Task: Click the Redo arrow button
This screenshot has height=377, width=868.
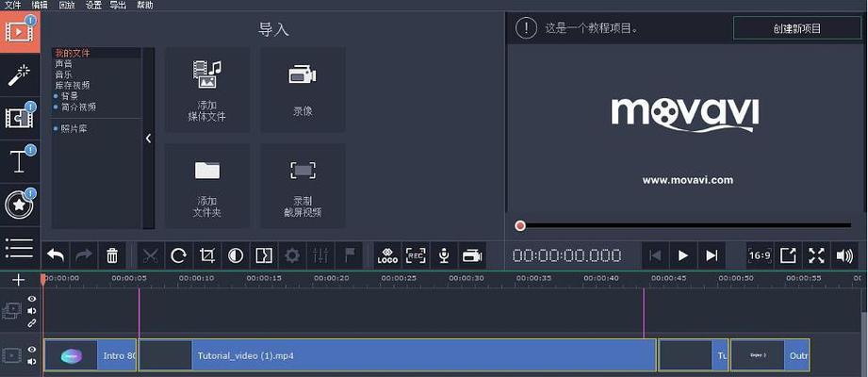Action: 84,255
